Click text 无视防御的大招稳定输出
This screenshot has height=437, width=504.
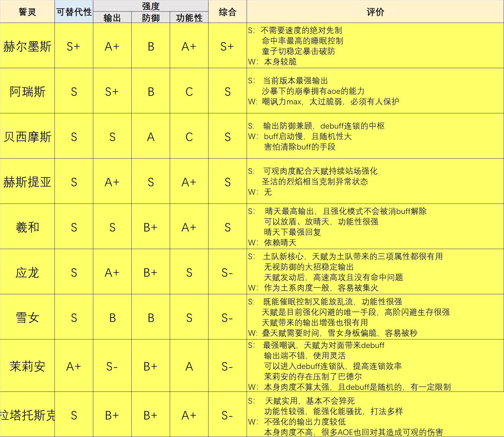pos(309,267)
